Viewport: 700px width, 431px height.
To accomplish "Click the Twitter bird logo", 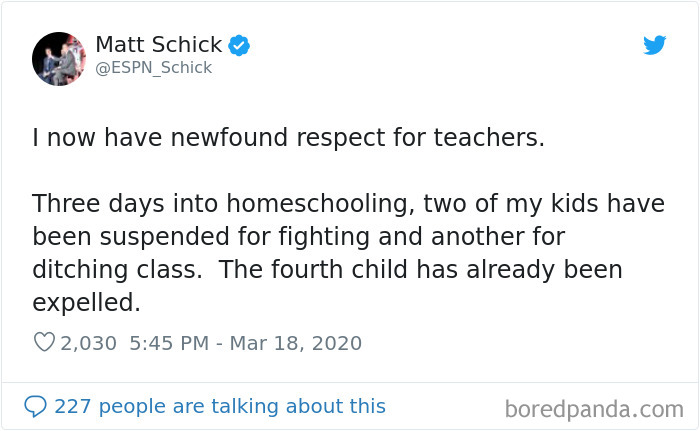I will [654, 45].
